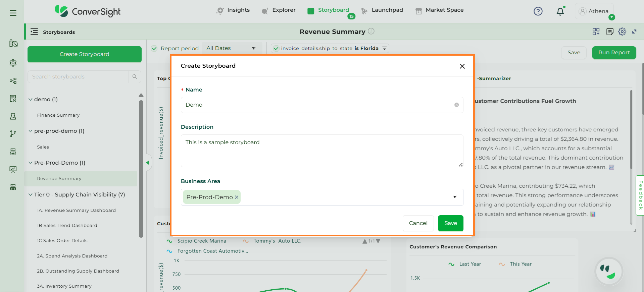Save the new storyboard in dialog
The height and width of the screenshot is (292, 644).
pos(450,223)
